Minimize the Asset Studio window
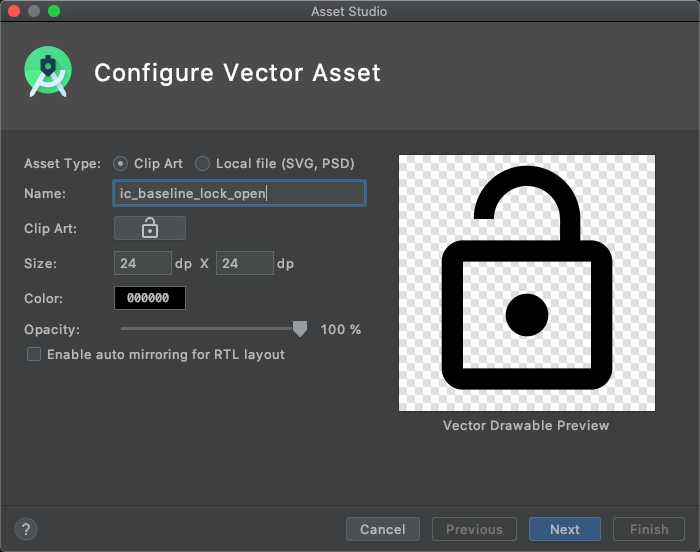Screen dimensions: 700x552 [x=34, y=11]
